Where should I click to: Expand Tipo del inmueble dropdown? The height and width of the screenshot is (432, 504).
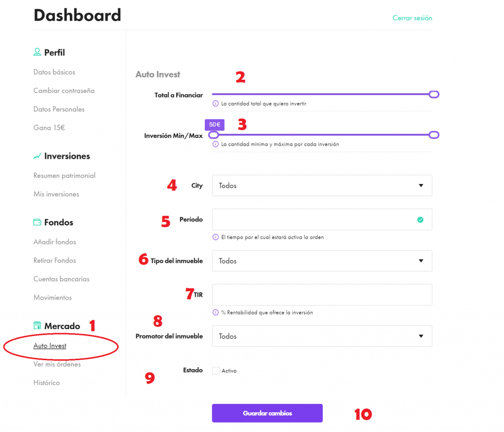322,261
